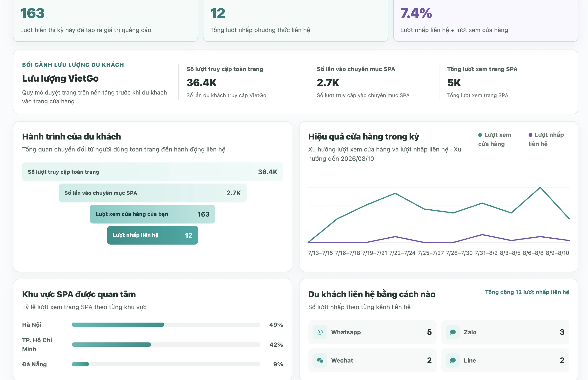This screenshot has height=380, width=588.
Task: Click the TP. Hồ Chí Minh progress bar
Action: coord(166,345)
